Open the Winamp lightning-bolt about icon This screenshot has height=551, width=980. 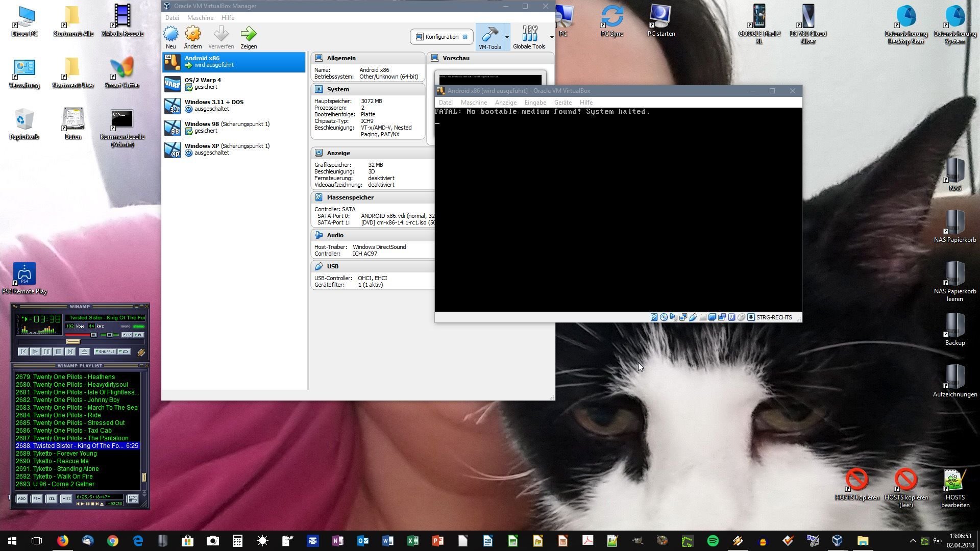(141, 352)
